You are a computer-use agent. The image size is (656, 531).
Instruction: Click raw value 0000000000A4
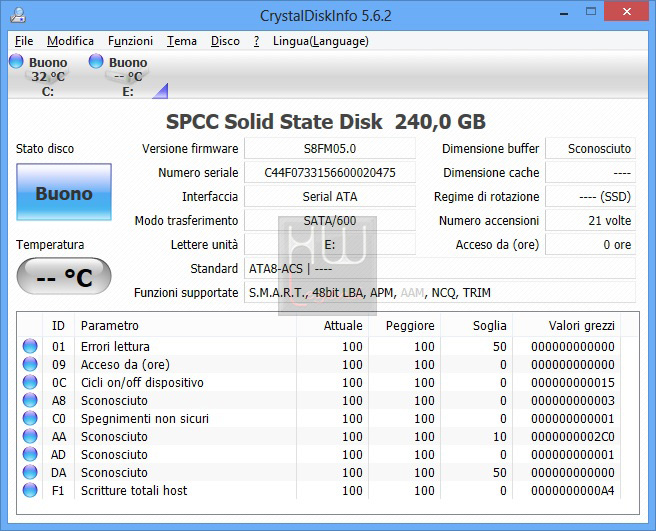click(573, 490)
